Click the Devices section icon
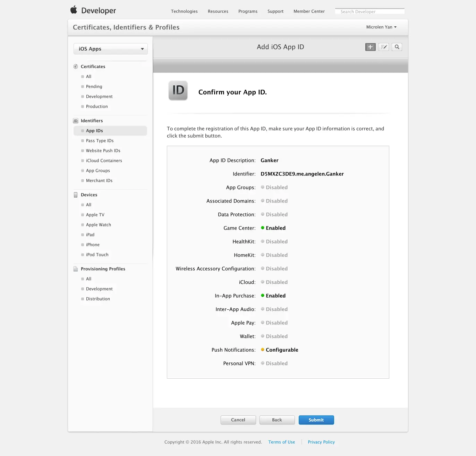 click(76, 195)
